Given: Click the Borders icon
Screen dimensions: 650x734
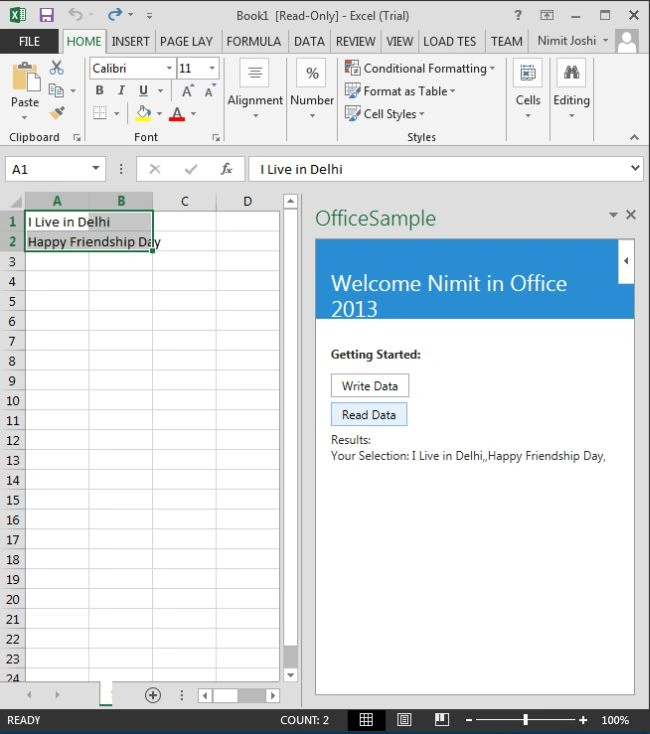Looking at the screenshot, I should [100, 113].
